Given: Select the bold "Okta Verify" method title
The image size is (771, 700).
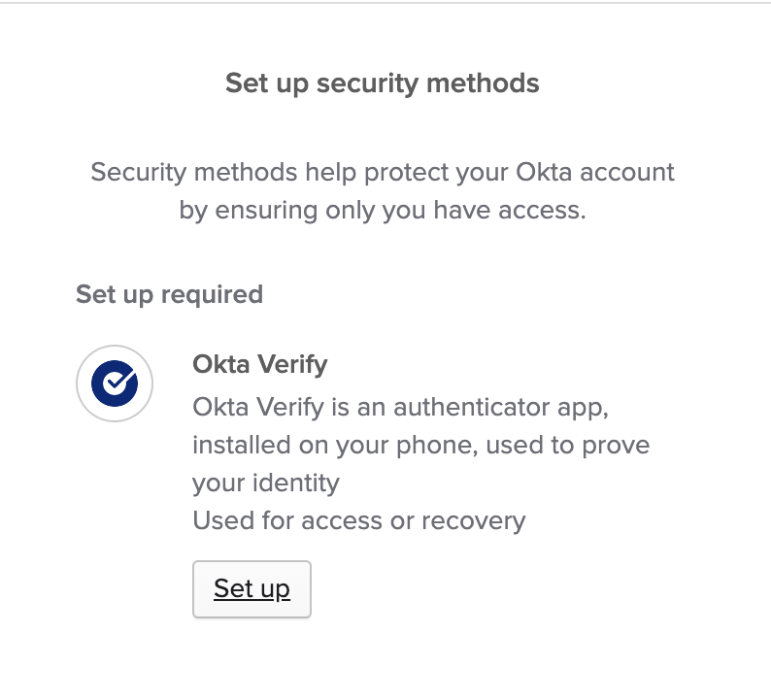Looking at the screenshot, I should pyautogui.click(x=259, y=365).
